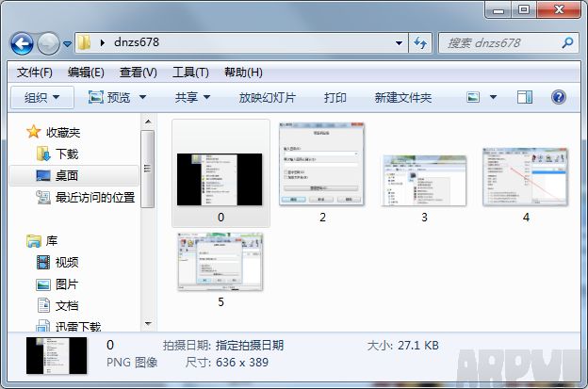588x389 pixels.
Task: Toggle the preview pane
Action: pyautogui.click(x=525, y=97)
